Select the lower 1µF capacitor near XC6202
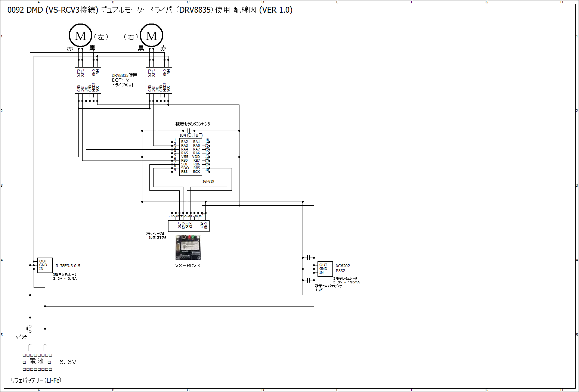Viewport: 579px width, 392px height. (x=308, y=280)
